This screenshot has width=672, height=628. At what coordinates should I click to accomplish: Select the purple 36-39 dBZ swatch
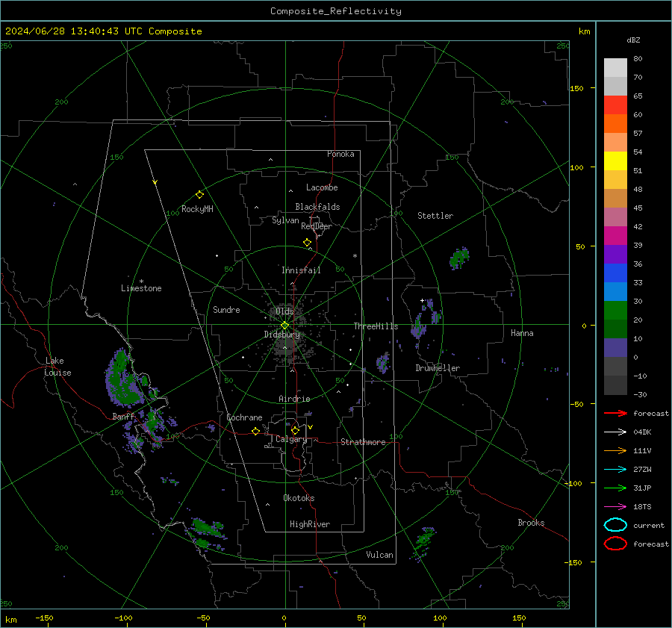click(615, 254)
